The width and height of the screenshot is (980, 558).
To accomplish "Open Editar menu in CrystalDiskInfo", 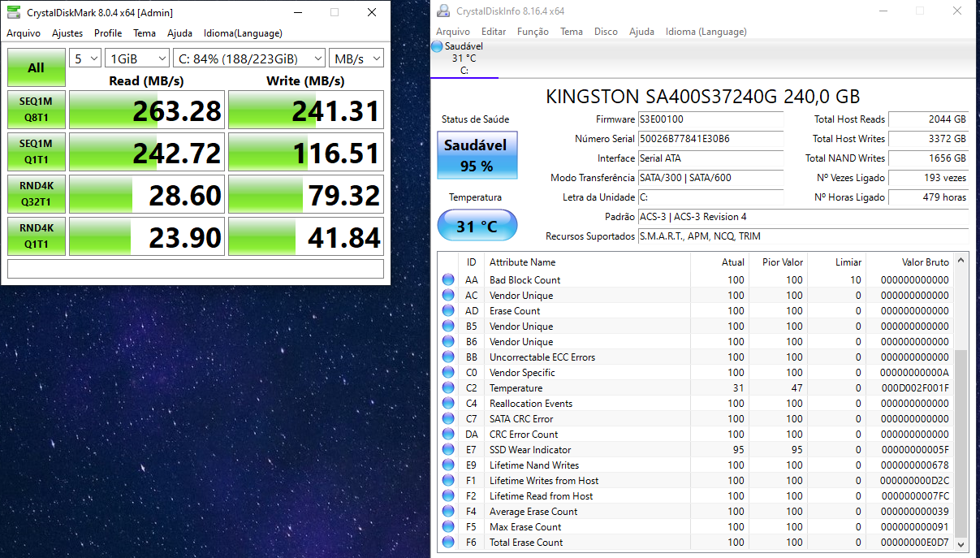I will tap(494, 32).
